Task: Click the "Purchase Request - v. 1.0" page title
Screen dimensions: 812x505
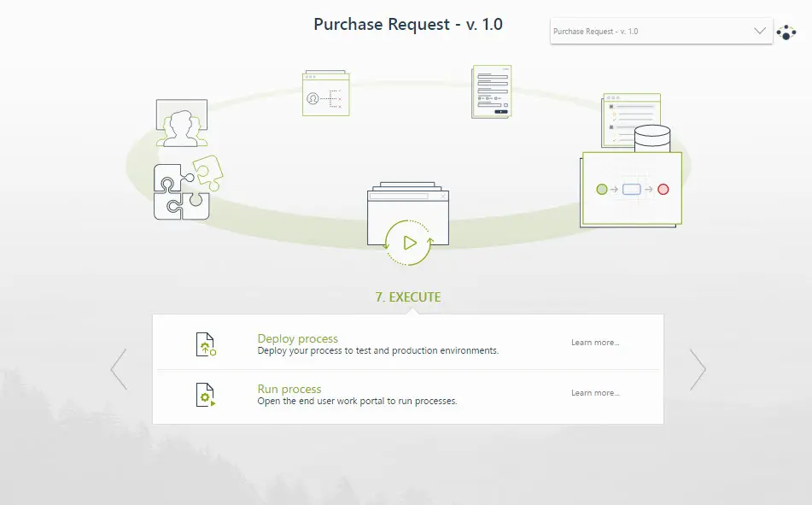Action: (x=408, y=25)
